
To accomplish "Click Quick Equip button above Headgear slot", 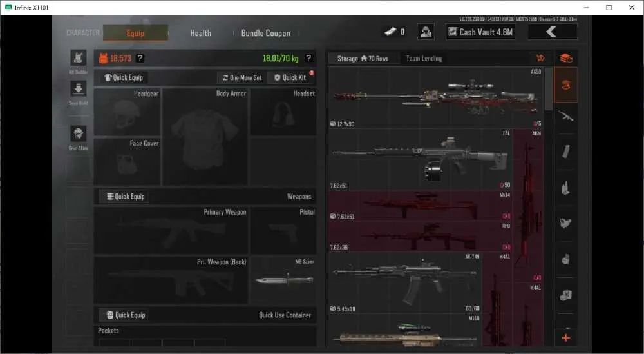I will click(123, 77).
